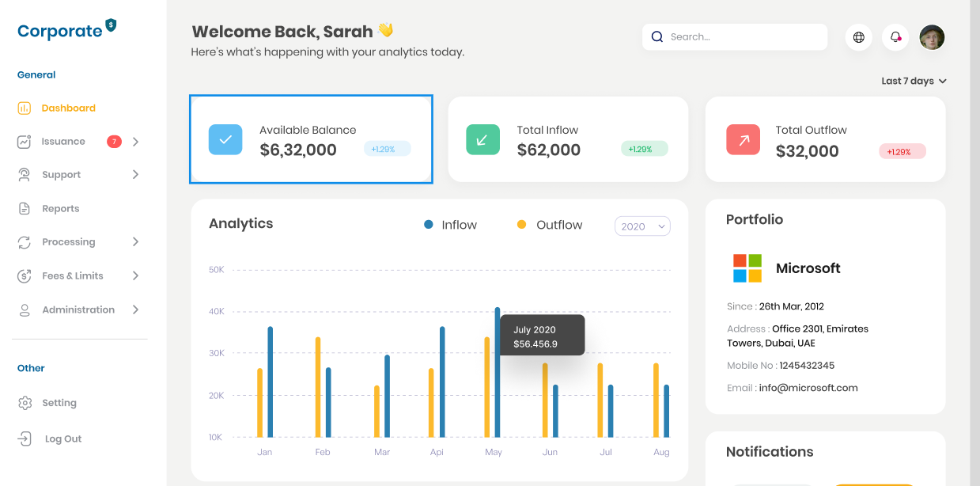Click the Setting gear icon

point(25,403)
